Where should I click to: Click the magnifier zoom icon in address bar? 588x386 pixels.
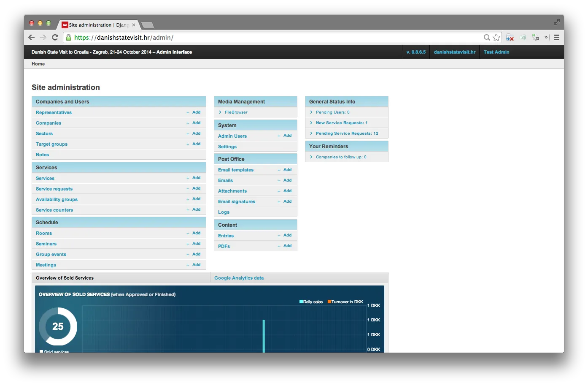487,37
